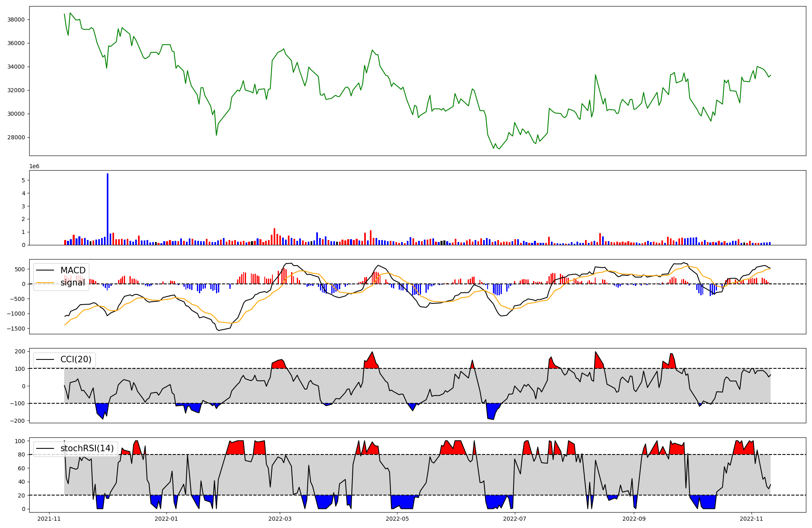Click the tallest blue volume spike bar

click(x=108, y=209)
